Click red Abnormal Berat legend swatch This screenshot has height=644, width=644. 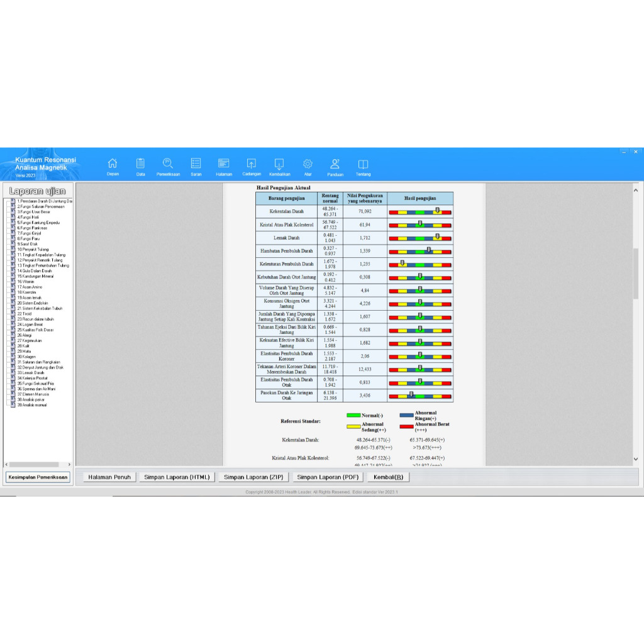click(x=406, y=427)
